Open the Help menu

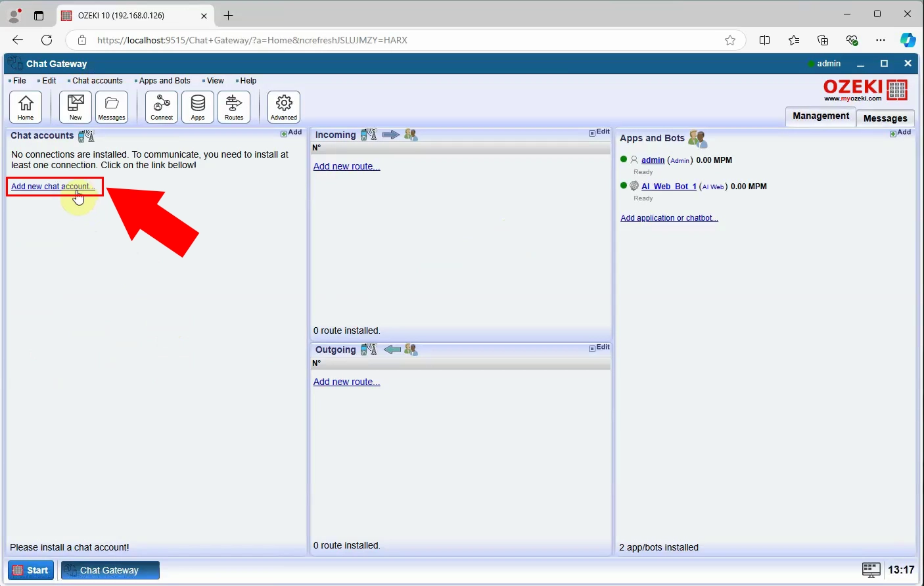[248, 81]
